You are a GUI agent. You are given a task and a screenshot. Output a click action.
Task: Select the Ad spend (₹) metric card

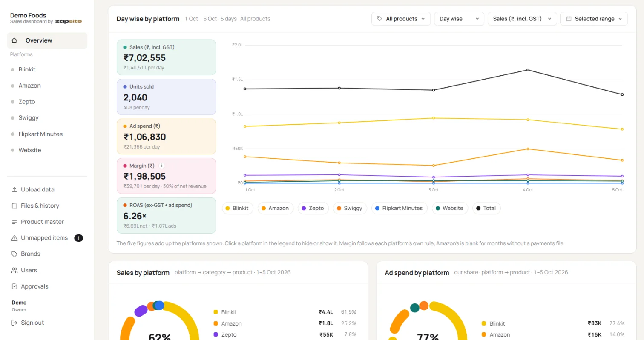[x=166, y=136]
